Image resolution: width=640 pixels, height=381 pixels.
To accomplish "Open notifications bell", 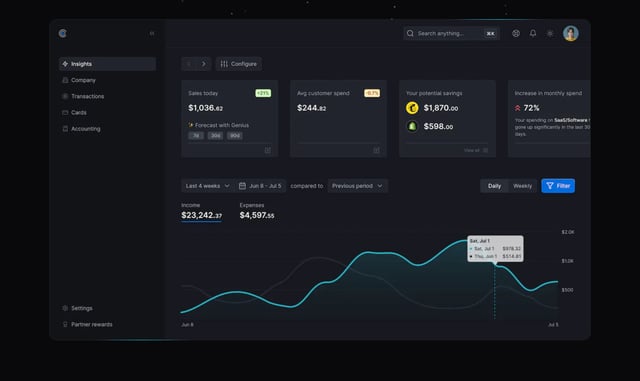I will 533,33.
